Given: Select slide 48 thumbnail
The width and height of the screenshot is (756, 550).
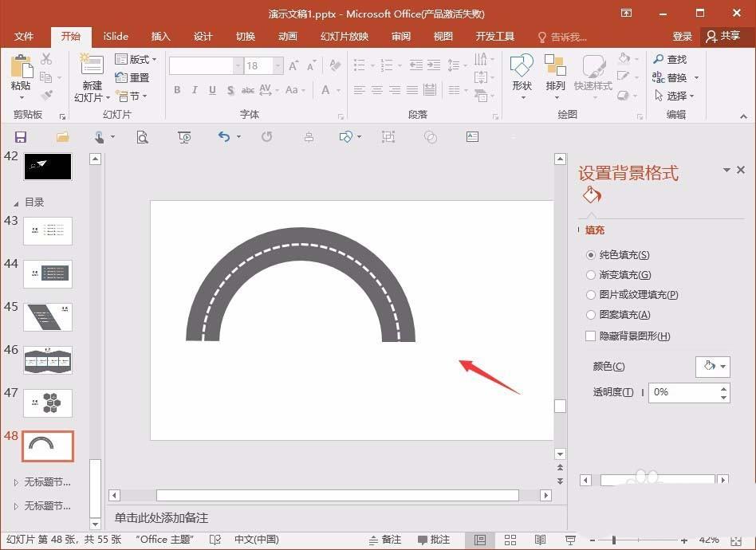Looking at the screenshot, I should pos(47,446).
